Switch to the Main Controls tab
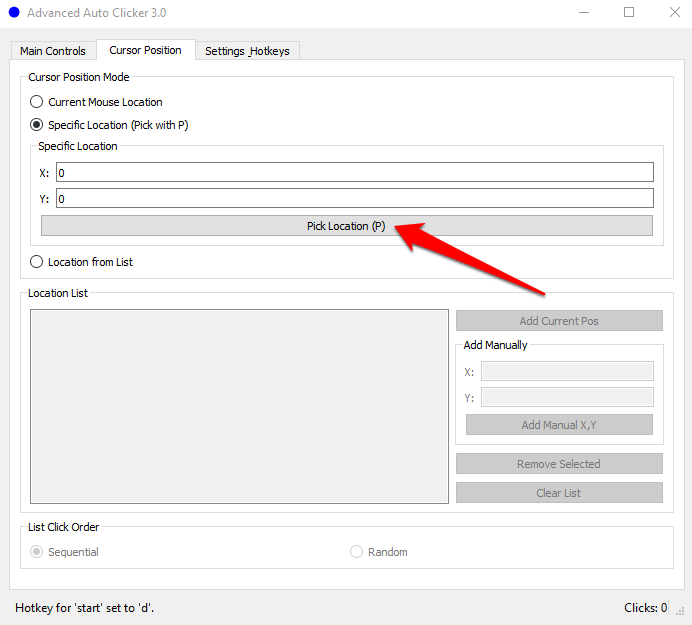This screenshot has height=625, width=692. point(53,51)
